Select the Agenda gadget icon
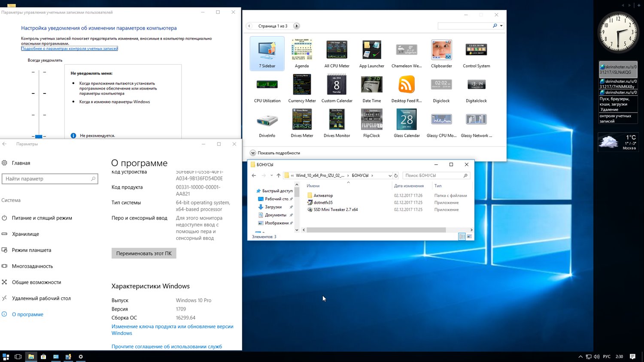 pos(302,49)
